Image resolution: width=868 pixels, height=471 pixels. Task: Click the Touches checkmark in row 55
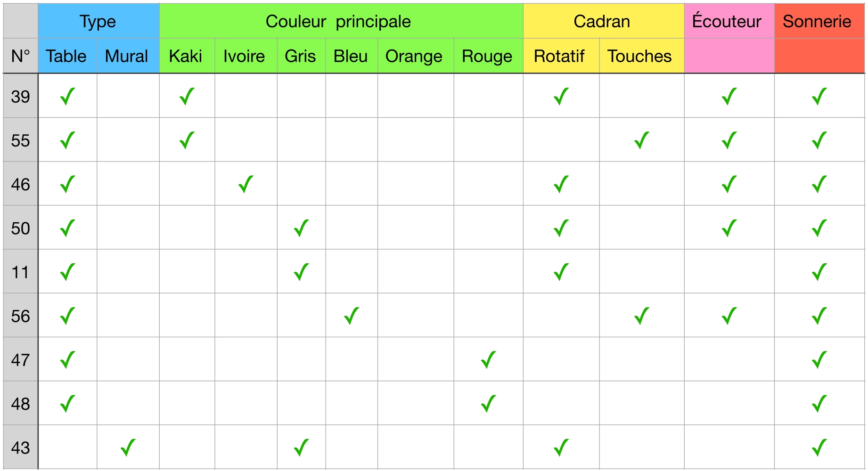642,140
